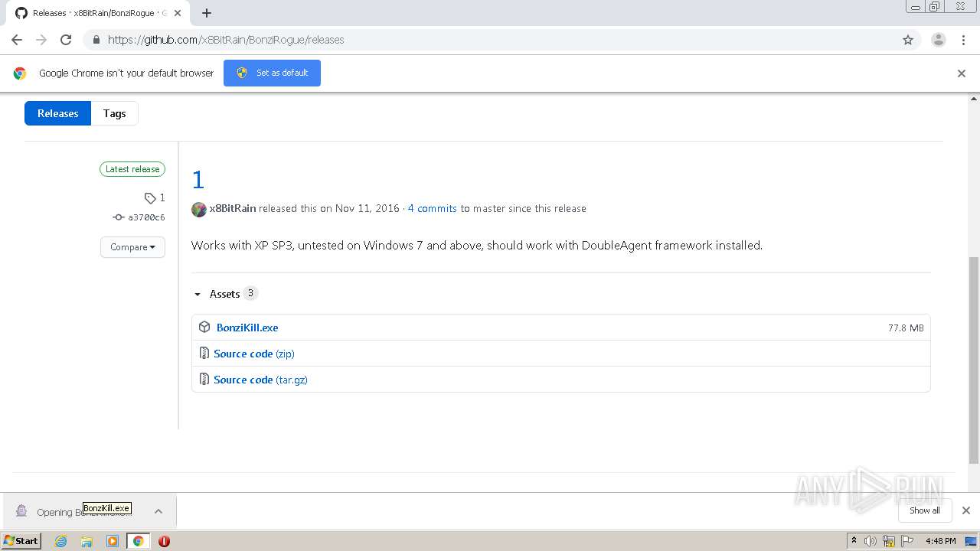Open the 4 commits link
980x551 pixels.
click(x=432, y=208)
